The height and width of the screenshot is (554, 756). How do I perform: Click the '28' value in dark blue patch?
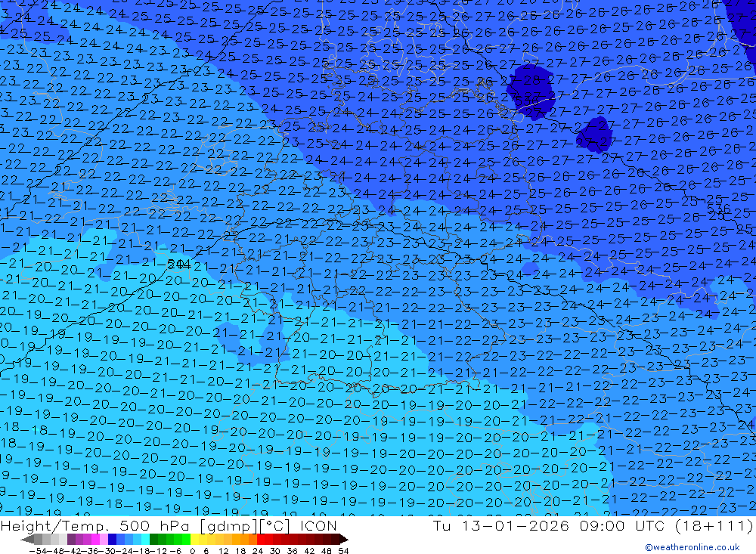click(x=531, y=81)
